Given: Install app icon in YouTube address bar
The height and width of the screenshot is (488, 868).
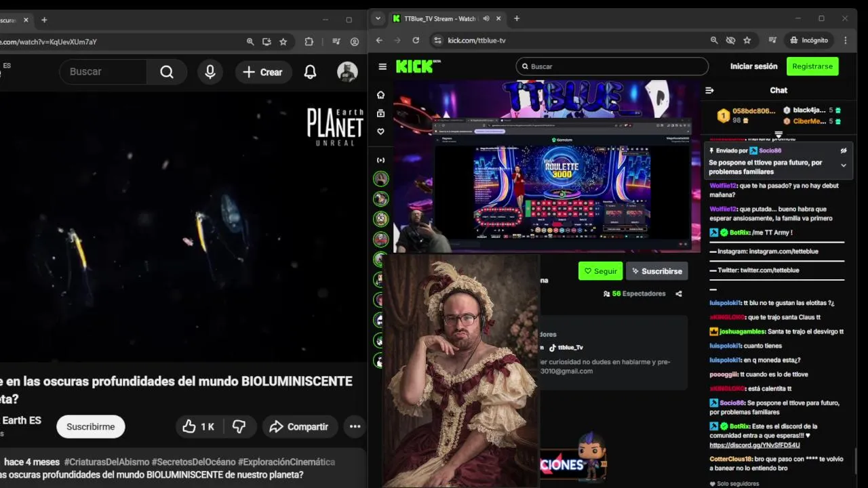Looking at the screenshot, I should 267,42.
